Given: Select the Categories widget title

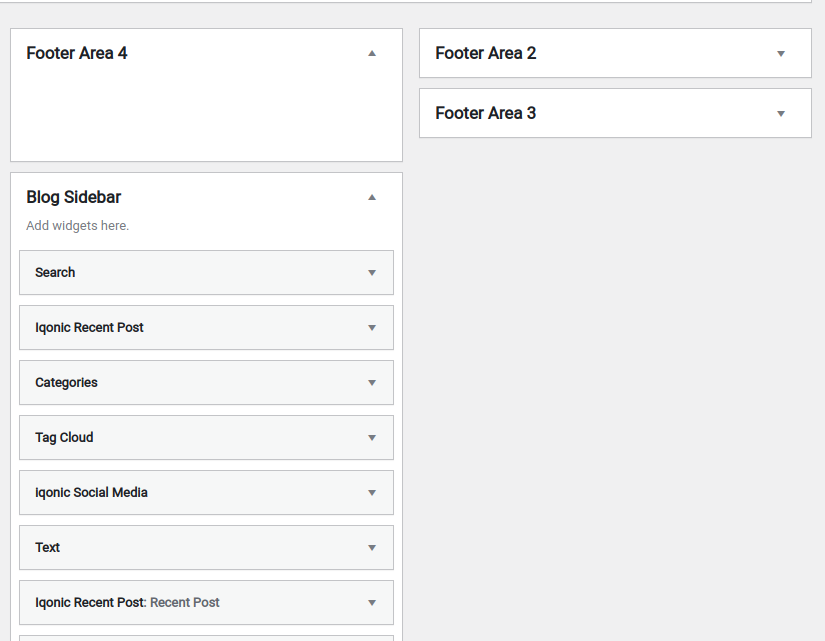Looking at the screenshot, I should (66, 382).
